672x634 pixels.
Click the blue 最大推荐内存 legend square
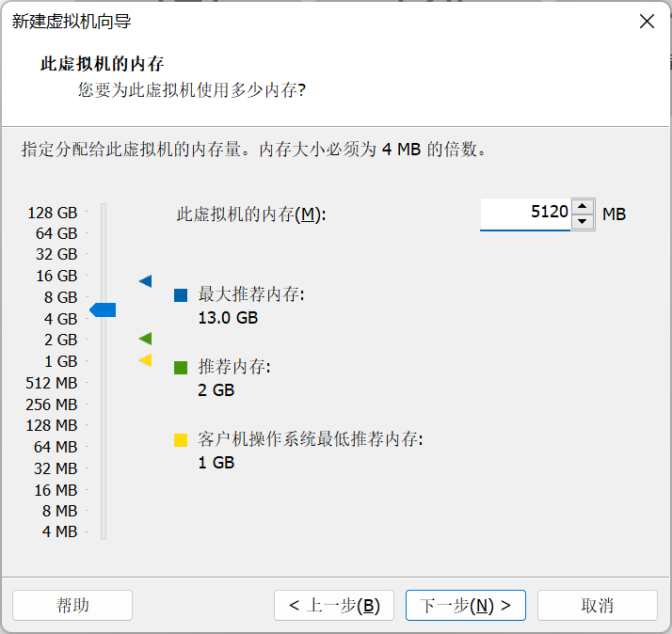click(x=181, y=295)
